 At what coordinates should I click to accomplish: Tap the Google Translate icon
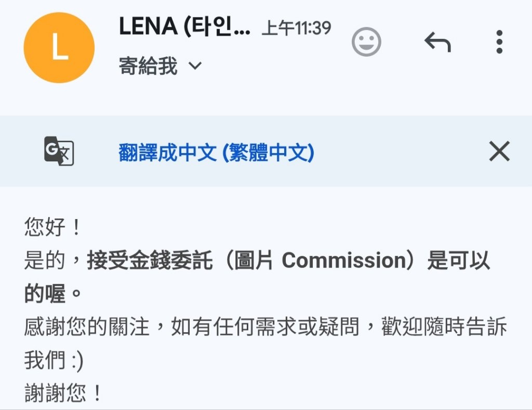tap(59, 151)
